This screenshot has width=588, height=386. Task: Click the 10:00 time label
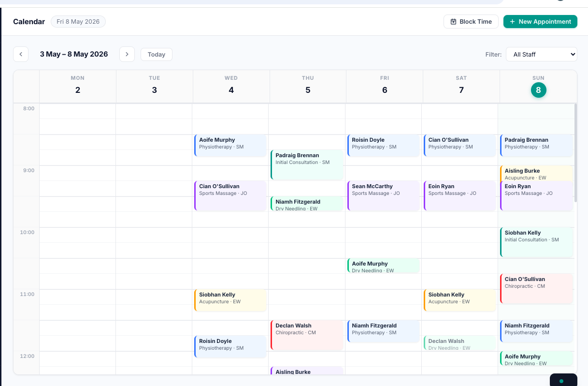coord(27,232)
